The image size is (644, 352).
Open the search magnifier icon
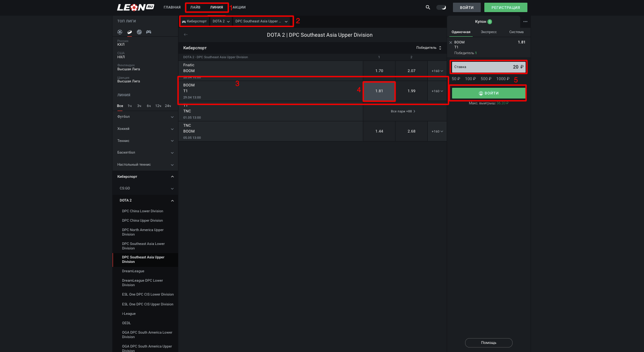point(428,7)
